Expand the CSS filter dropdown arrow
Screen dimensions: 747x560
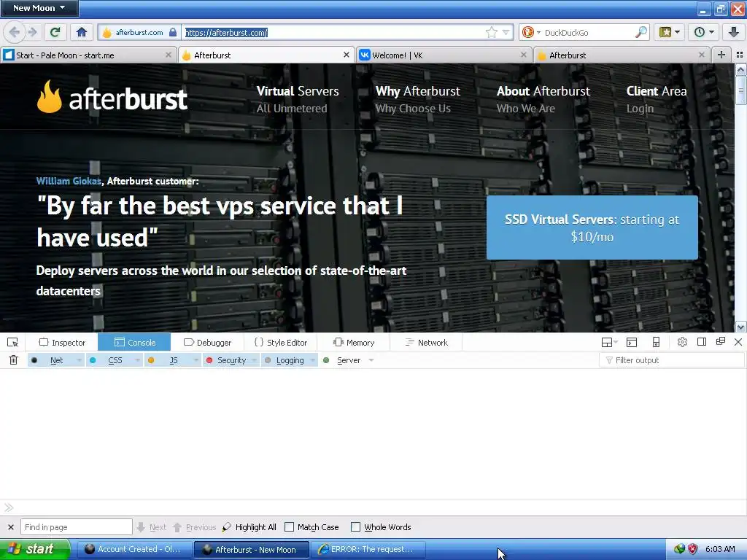(138, 360)
